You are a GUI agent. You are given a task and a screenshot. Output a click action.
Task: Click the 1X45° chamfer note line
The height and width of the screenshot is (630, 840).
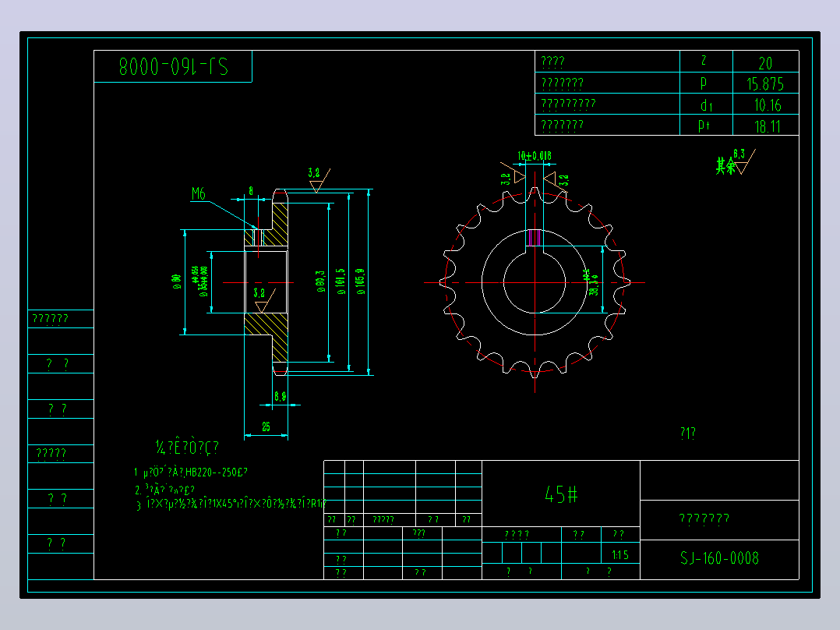point(231,504)
